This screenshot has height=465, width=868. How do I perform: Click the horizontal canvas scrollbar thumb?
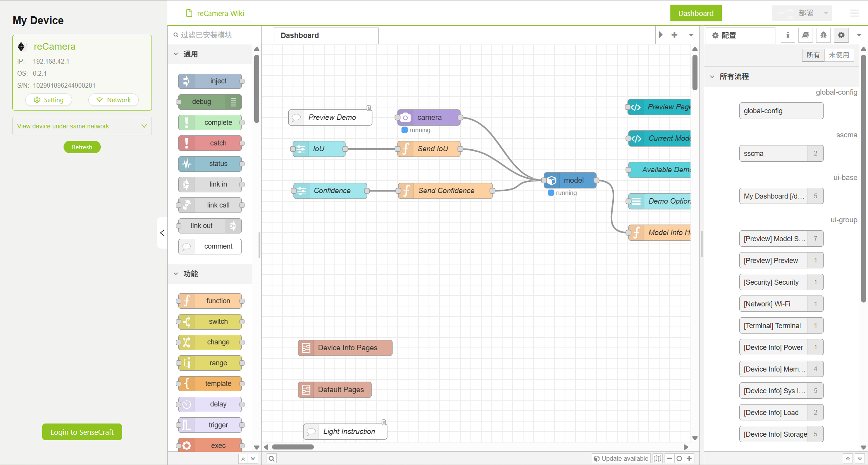tap(293, 447)
